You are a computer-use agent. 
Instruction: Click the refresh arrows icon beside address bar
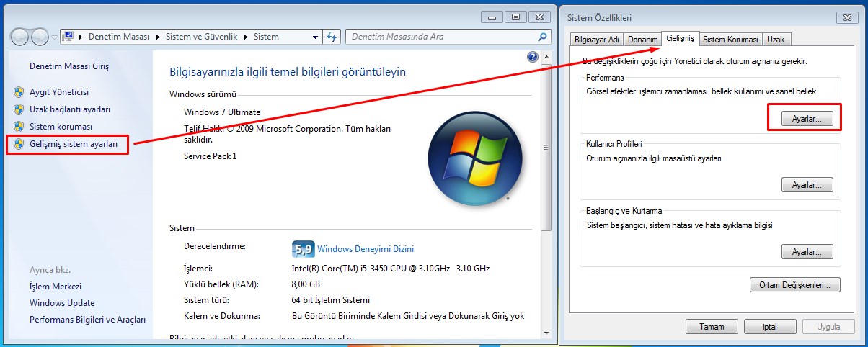click(x=332, y=37)
